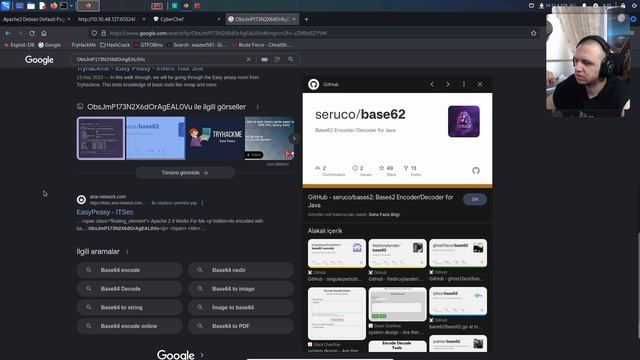Viewport: 640px width, 360px height.
Task: Open Kali applications menu icon
Action: point(5,5)
